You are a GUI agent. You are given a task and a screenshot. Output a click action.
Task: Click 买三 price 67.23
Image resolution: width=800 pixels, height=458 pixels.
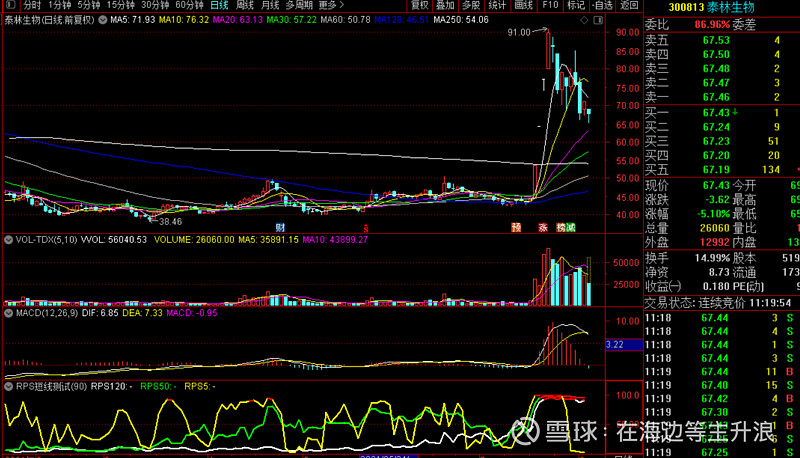click(716, 141)
